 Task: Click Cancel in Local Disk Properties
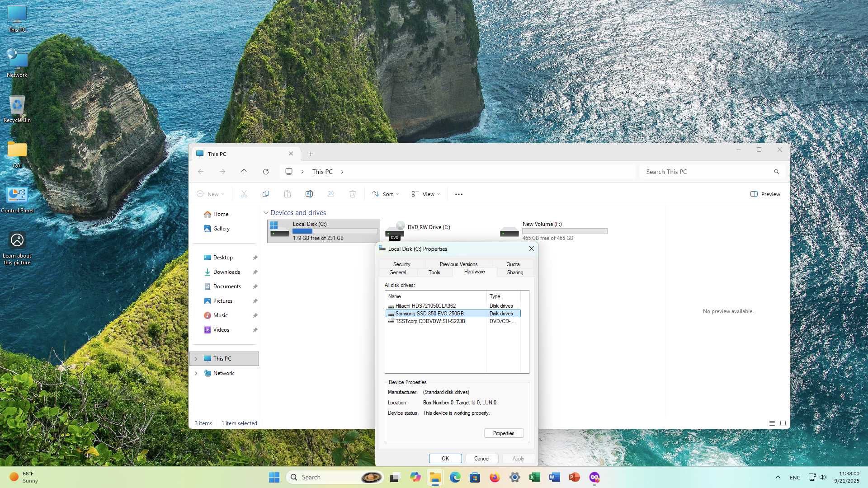(481, 458)
